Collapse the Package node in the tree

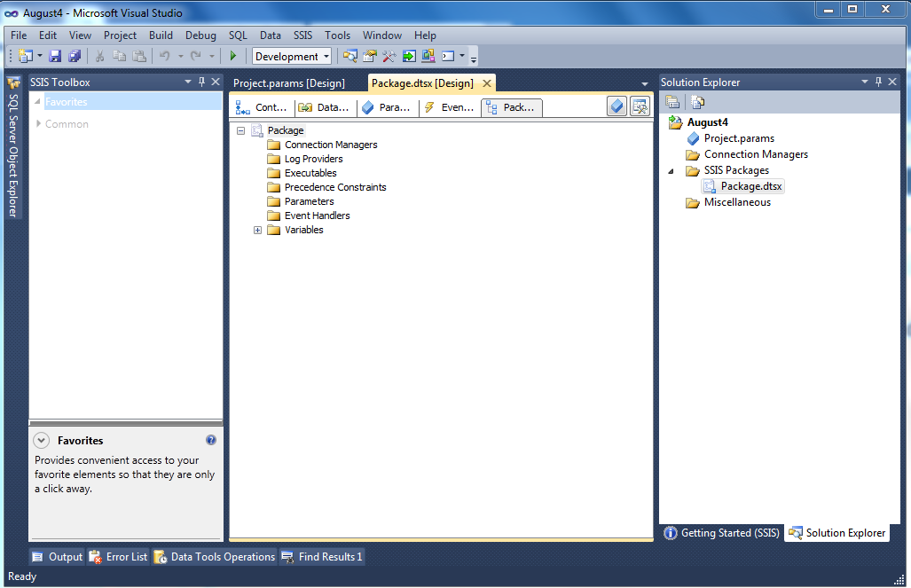(x=240, y=130)
